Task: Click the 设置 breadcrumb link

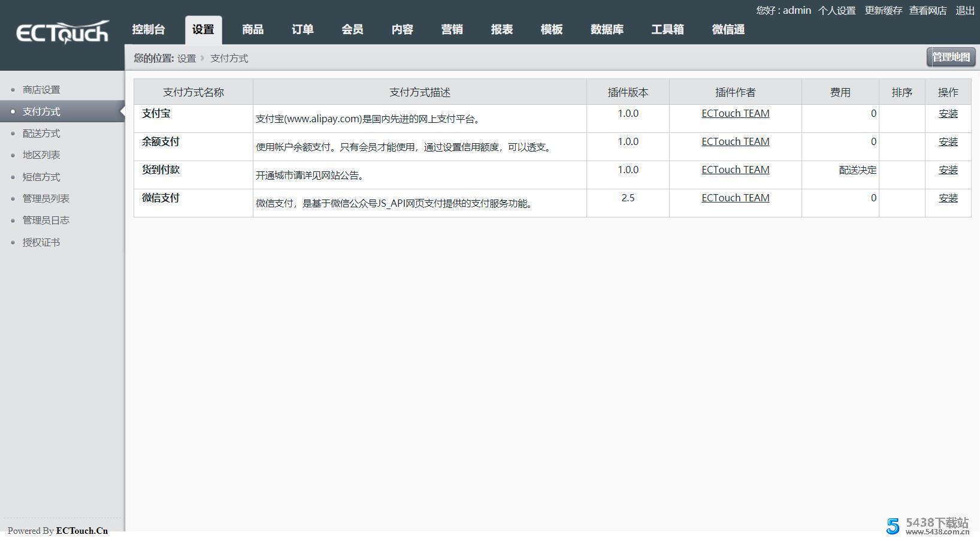Action: [x=186, y=59]
